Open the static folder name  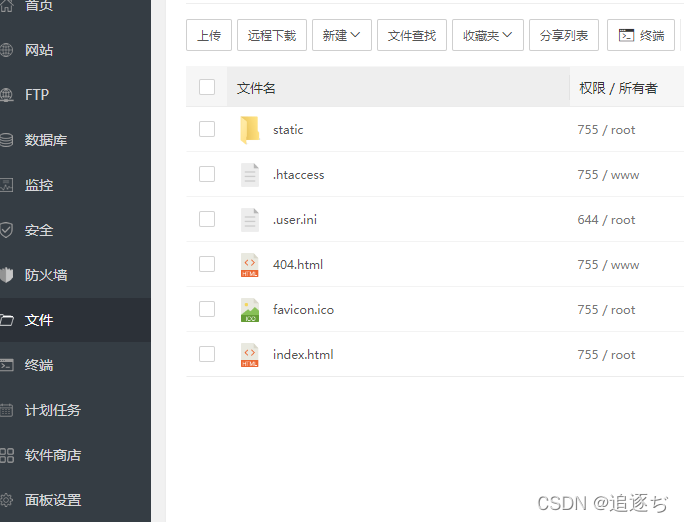288,130
